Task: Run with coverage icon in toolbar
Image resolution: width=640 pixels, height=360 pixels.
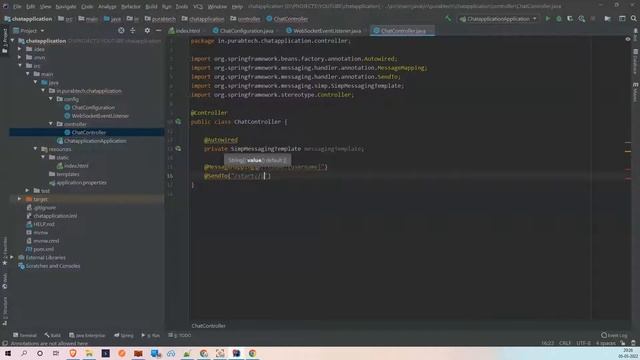Action: [x=570, y=19]
